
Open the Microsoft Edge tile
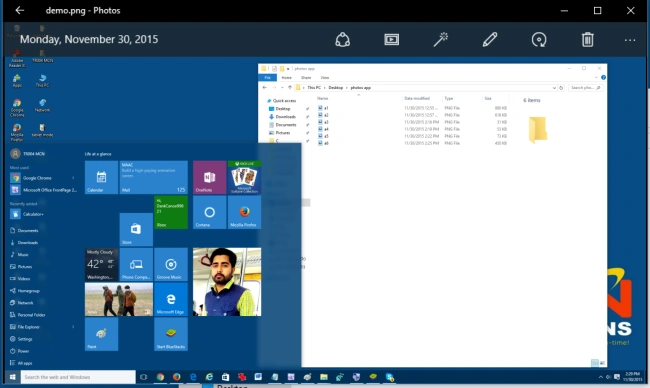(x=171, y=299)
